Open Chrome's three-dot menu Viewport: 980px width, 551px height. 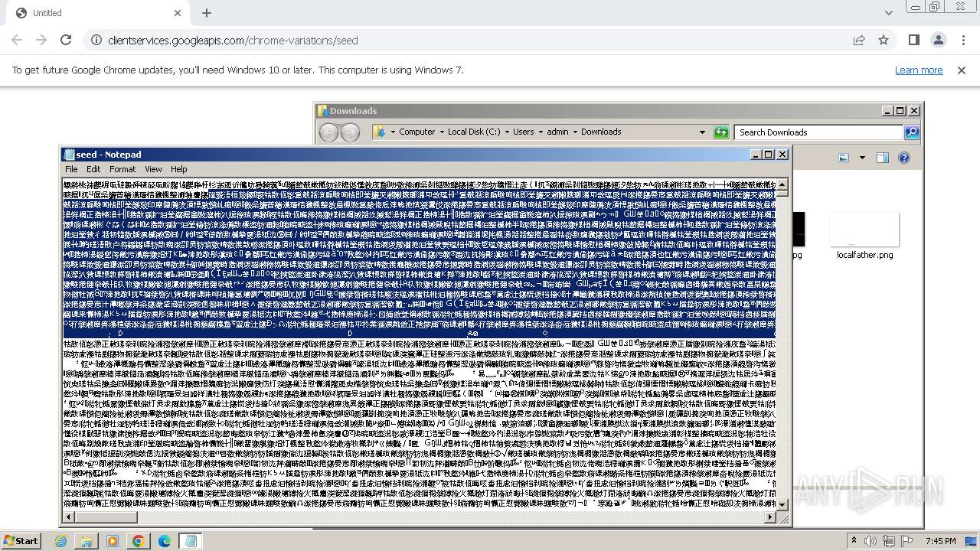(x=962, y=40)
